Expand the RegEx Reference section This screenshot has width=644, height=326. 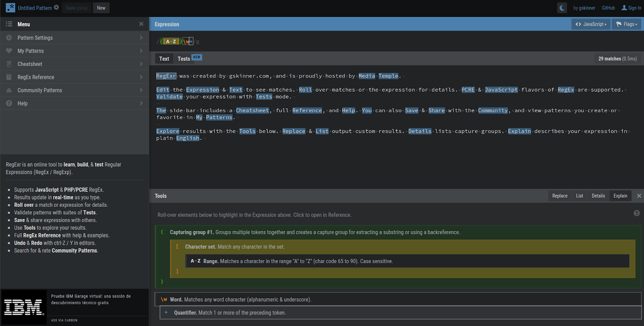[74, 77]
